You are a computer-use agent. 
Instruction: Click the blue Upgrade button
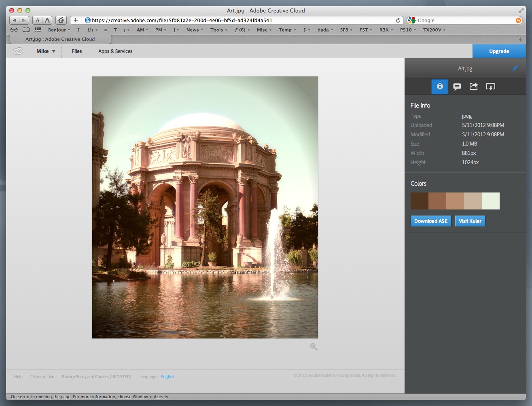[499, 51]
